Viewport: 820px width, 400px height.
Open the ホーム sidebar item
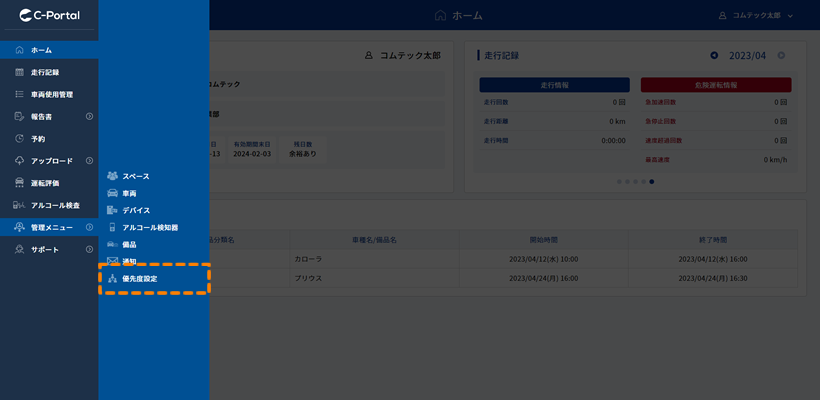(49, 50)
